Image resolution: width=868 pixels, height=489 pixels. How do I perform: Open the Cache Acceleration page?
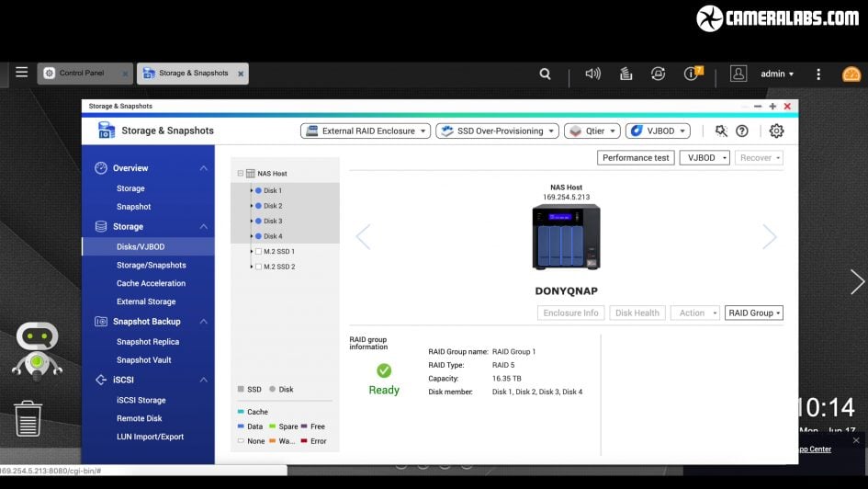click(152, 283)
